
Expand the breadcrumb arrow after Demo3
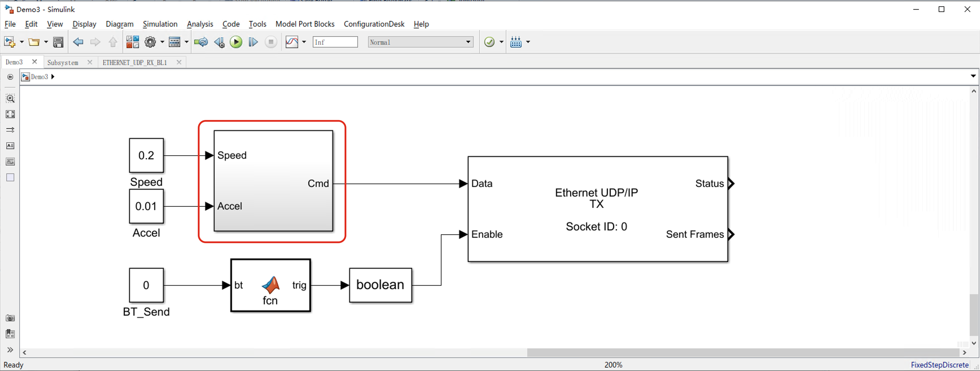pyautogui.click(x=53, y=77)
